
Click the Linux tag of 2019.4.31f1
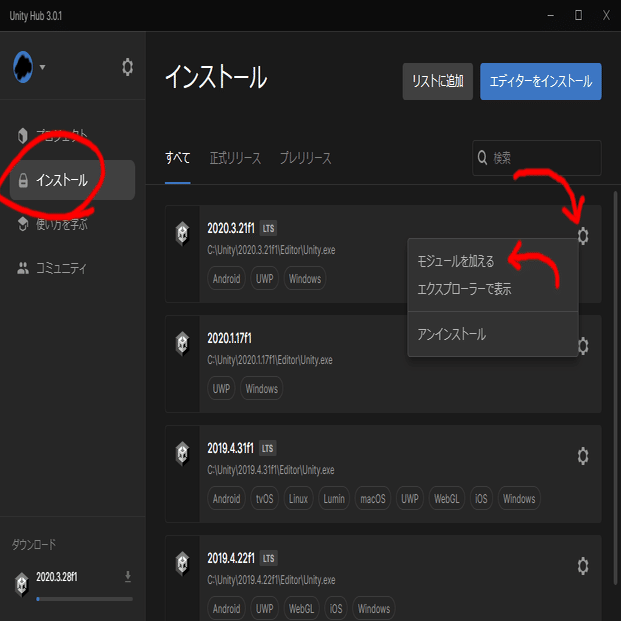pyautogui.click(x=299, y=498)
